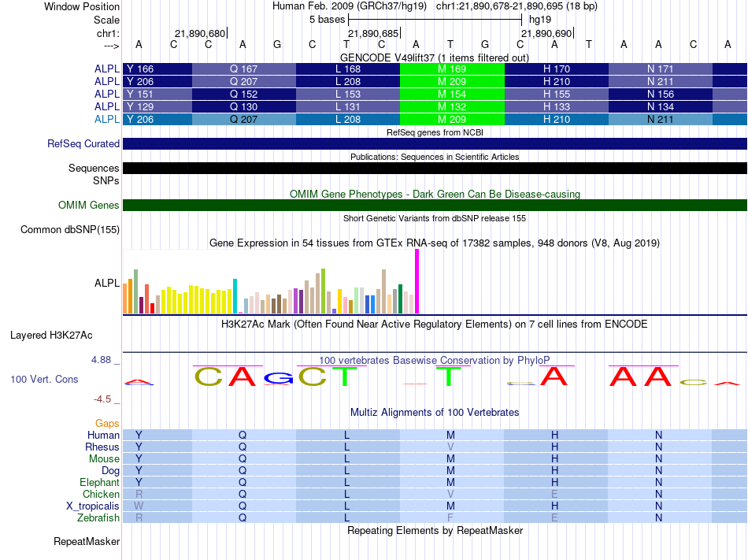Click the Sequences track label

[94, 168]
